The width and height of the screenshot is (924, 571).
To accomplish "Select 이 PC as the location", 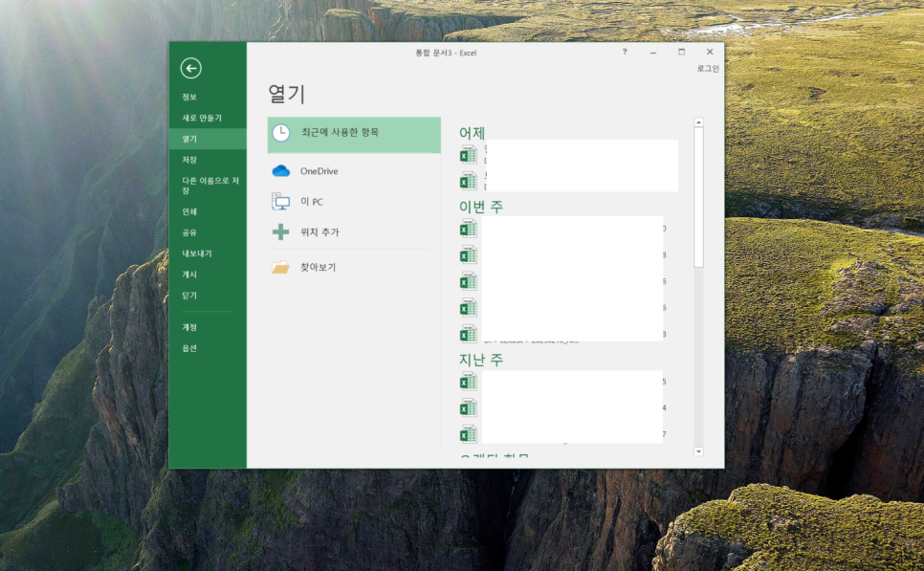I will 354,202.
